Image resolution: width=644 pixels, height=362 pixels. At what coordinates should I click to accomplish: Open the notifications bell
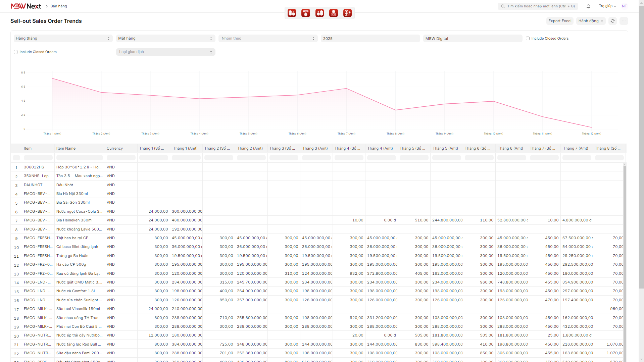(x=588, y=6)
